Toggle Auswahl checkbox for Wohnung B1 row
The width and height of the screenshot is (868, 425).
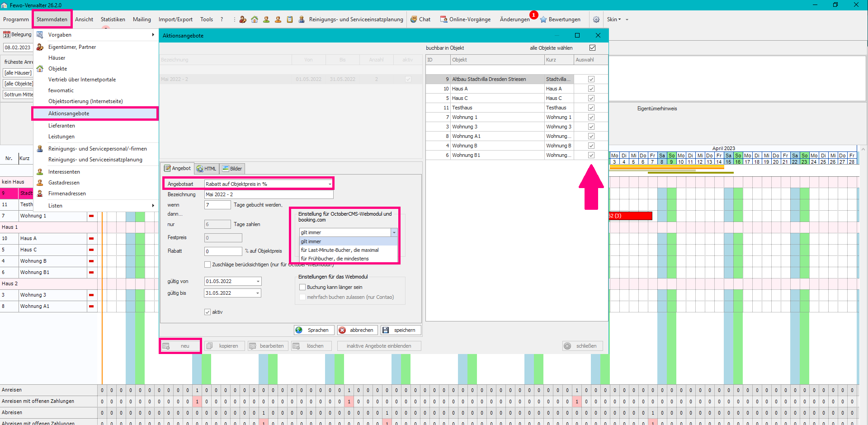(x=591, y=155)
